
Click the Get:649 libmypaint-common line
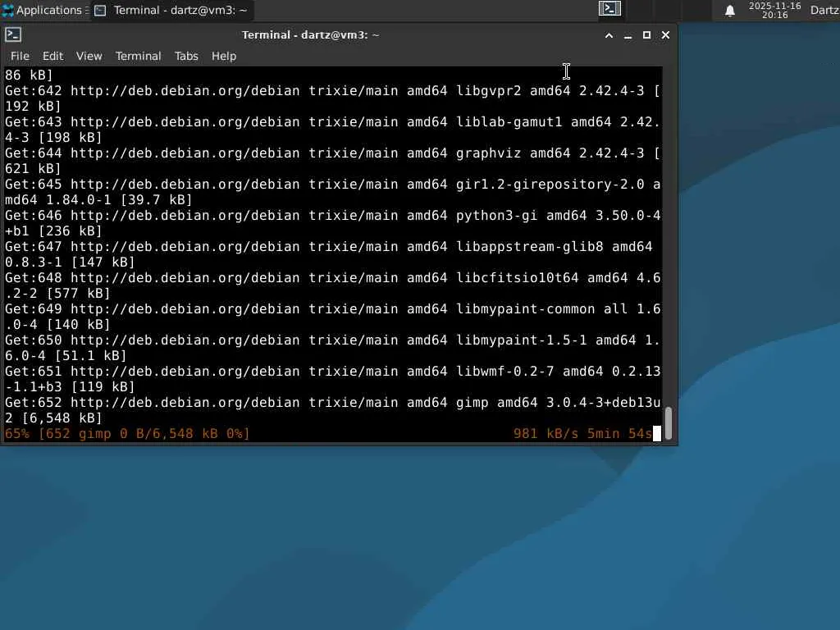tap(333, 317)
